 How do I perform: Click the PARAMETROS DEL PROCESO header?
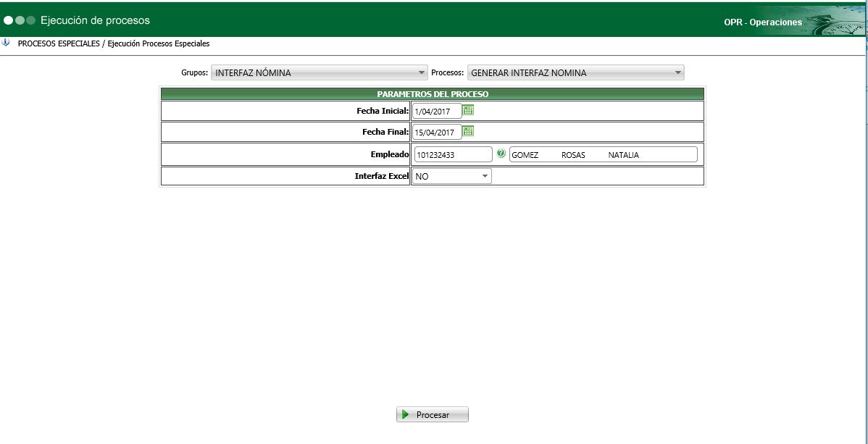click(x=433, y=94)
